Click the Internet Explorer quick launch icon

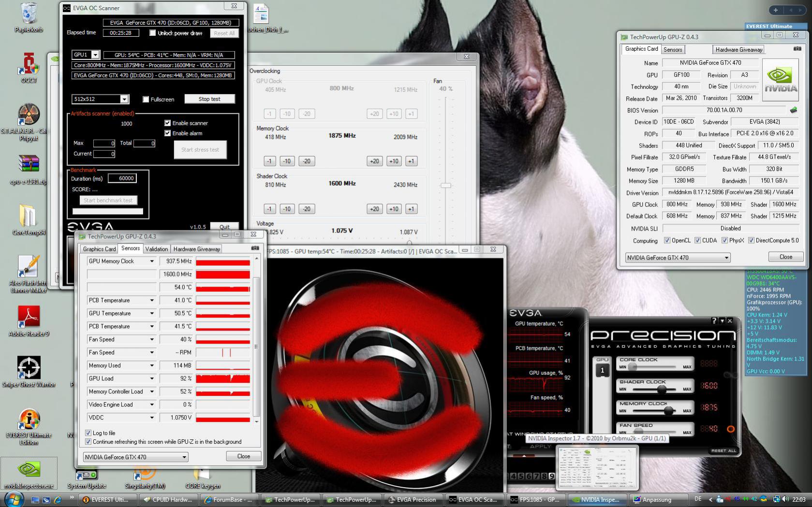[57, 499]
